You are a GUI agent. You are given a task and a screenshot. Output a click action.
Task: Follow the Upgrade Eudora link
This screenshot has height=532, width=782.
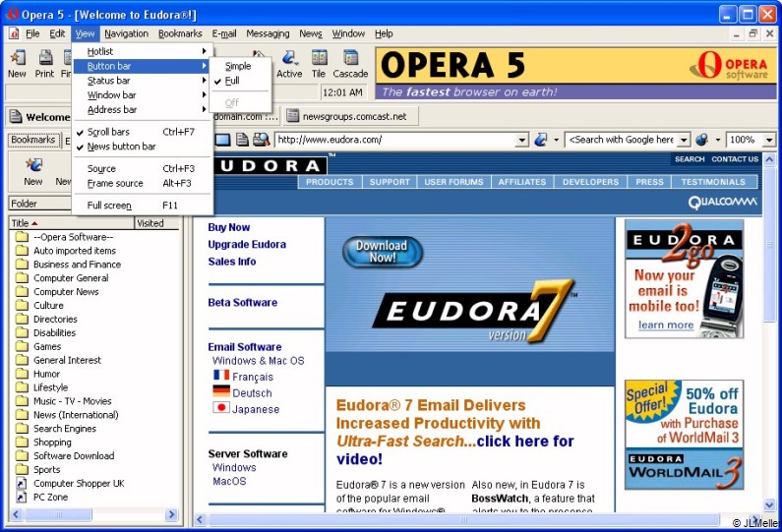point(247,244)
